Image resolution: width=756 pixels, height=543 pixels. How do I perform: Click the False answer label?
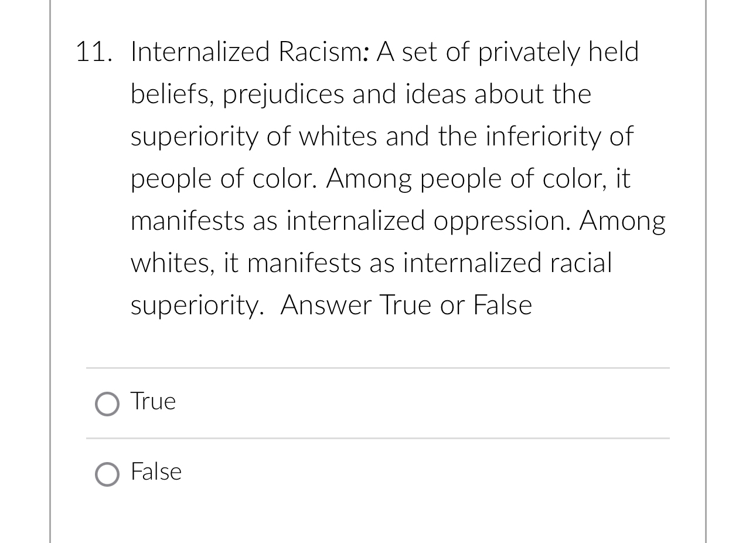[x=156, y=472]
